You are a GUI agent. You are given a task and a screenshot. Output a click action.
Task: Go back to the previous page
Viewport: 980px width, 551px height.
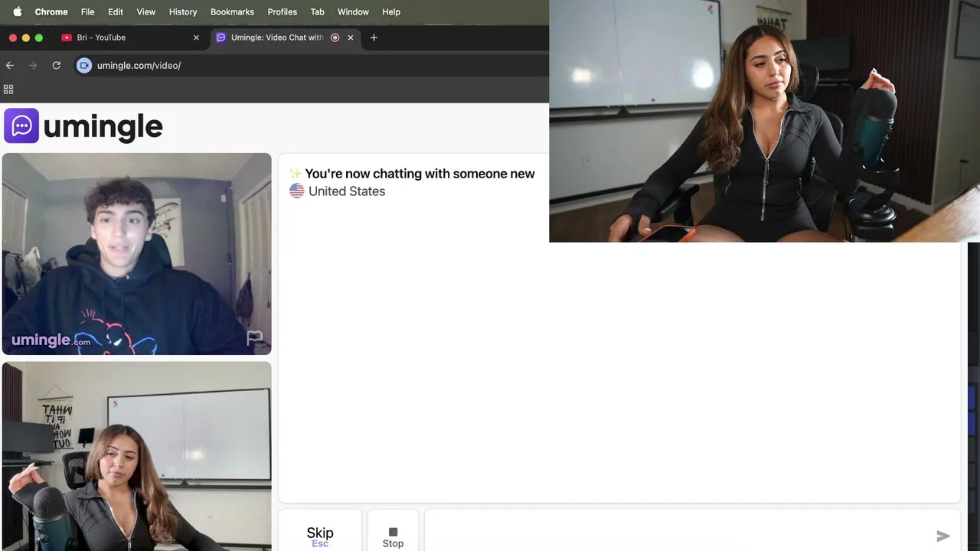(10, 66)
